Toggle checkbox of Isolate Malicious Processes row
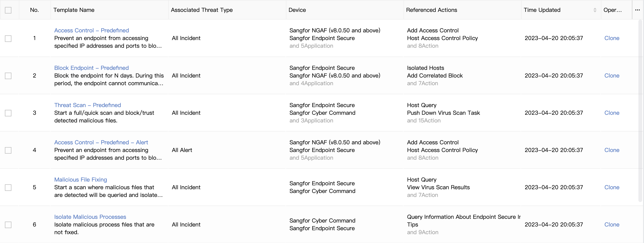This screenshot has height=243, width=644. (x=8, y=225)
